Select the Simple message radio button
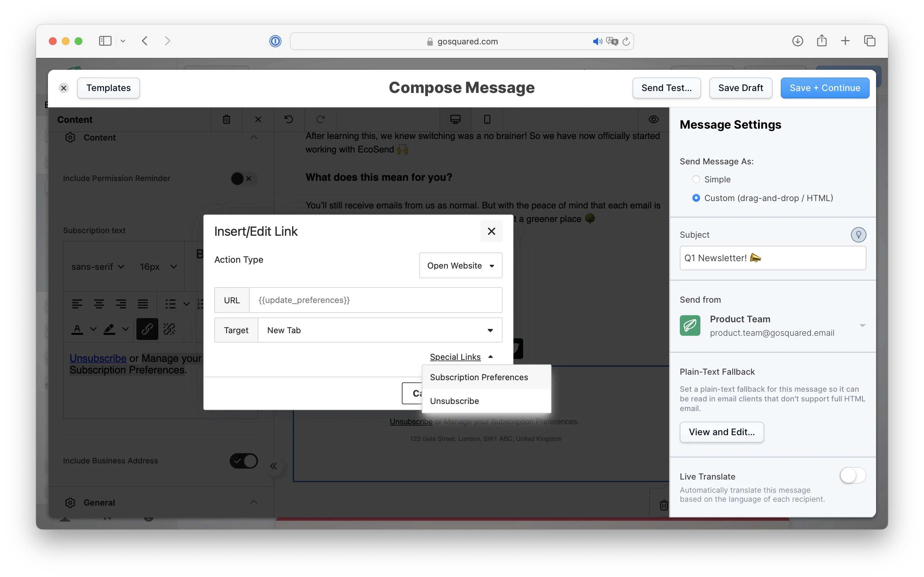The width and height of the screenshot is (924, 577). 696,179
